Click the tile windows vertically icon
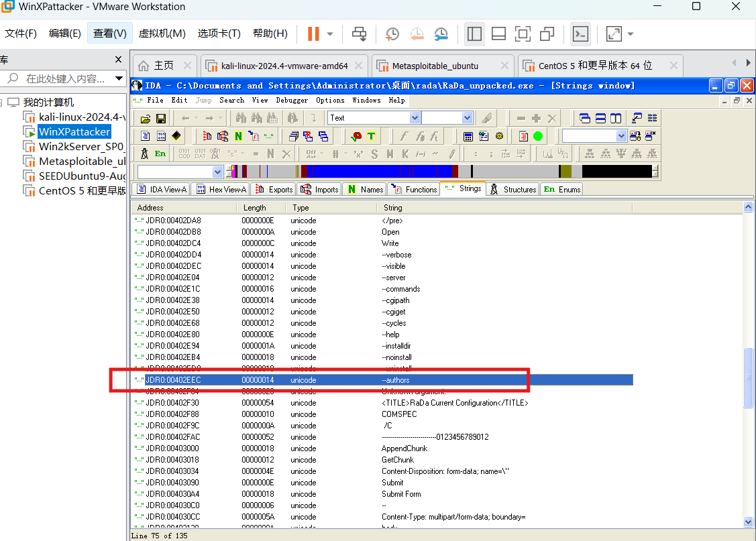 point(616,118)
